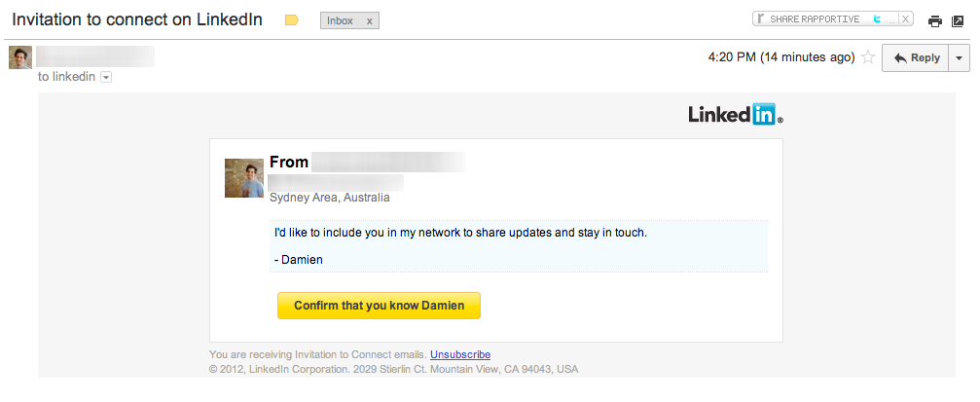Show details next to 'to linkedin'
Screen dimensions: 980x402
[x=106, y=77]
